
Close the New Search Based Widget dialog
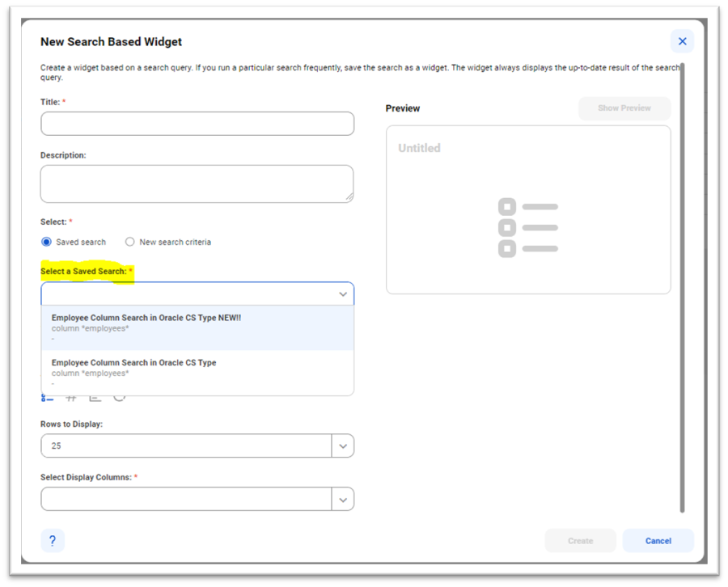click(x=682, y=41)
